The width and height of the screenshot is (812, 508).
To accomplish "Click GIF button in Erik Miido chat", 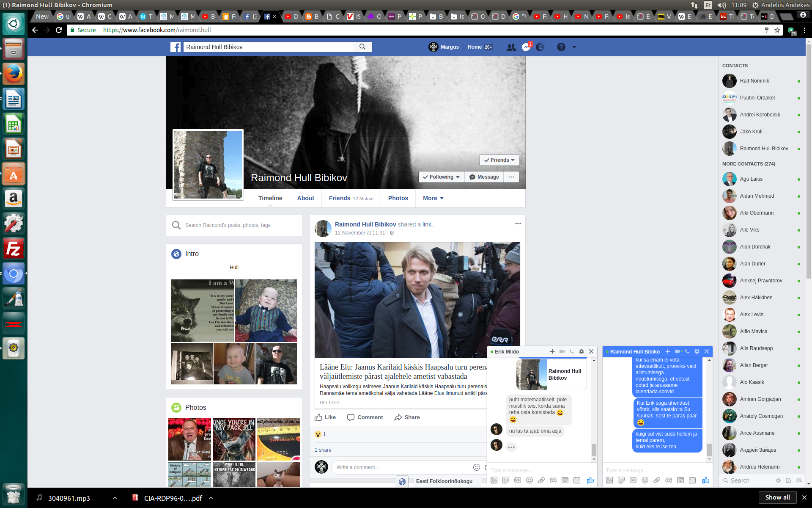I will pyautogui.click(x=518, y=480).
